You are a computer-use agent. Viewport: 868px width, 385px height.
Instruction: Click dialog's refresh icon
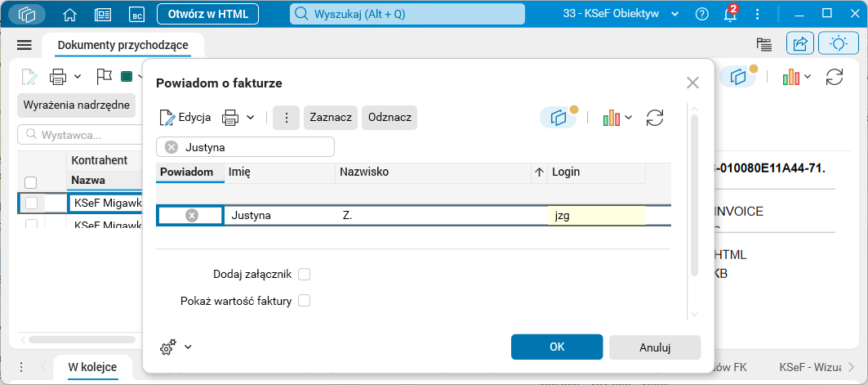(655, 118)
